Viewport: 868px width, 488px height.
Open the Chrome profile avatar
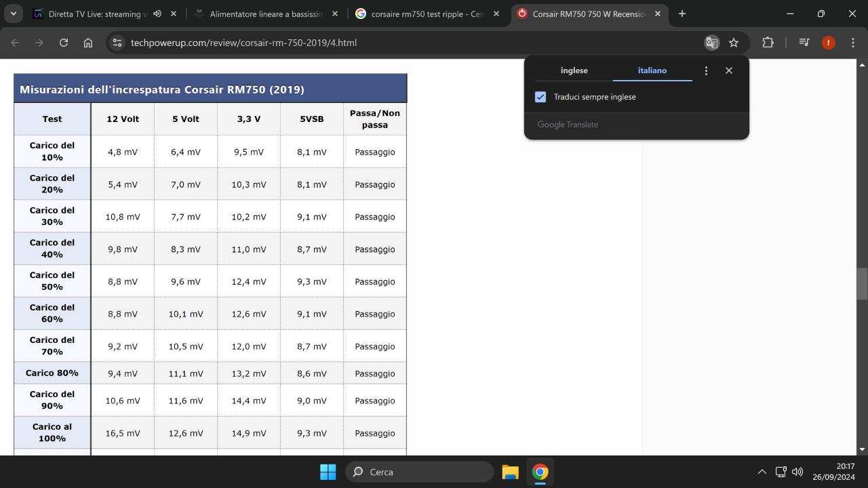[829, 43]
